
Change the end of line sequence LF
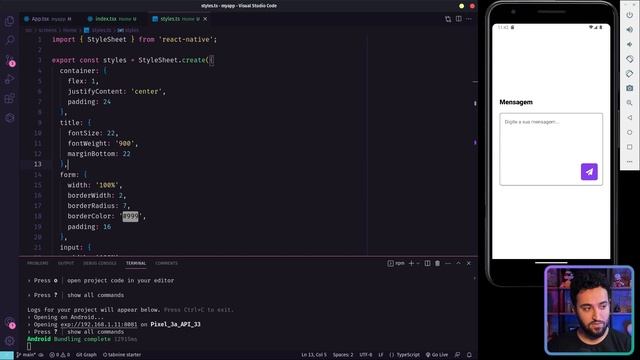coord(380,355)
